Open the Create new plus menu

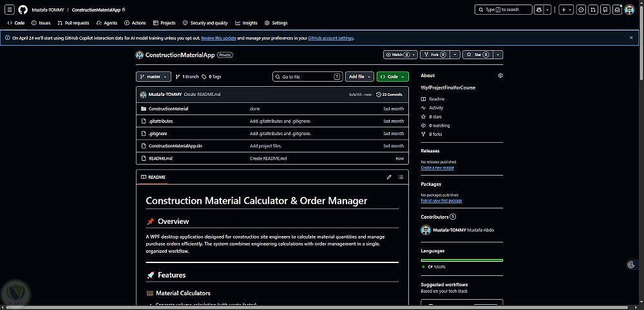point(566,10)
